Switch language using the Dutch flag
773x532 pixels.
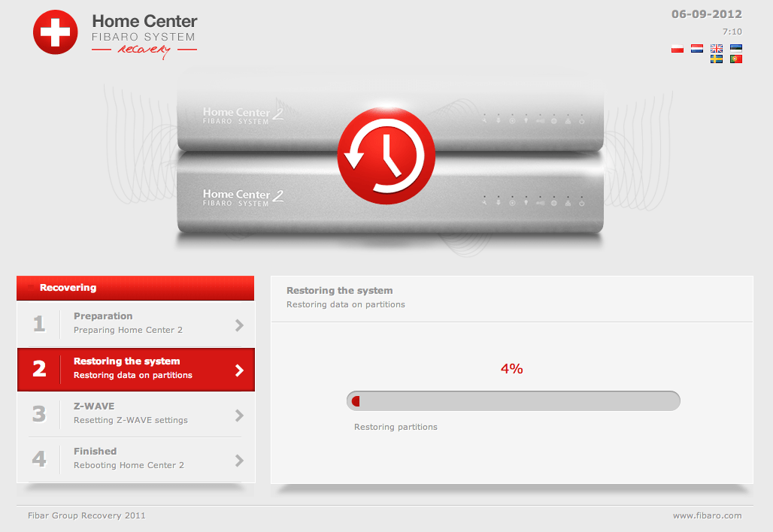[x=696, y=48]
